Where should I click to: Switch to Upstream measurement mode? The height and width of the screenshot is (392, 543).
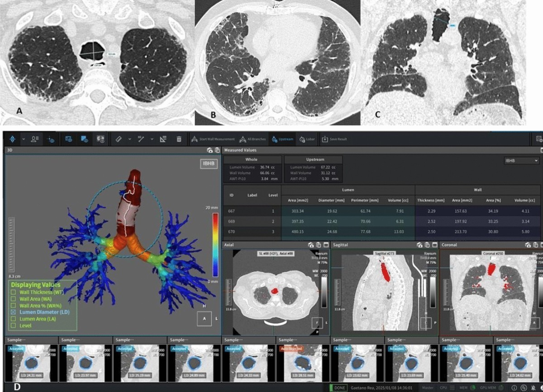point(282,139)
